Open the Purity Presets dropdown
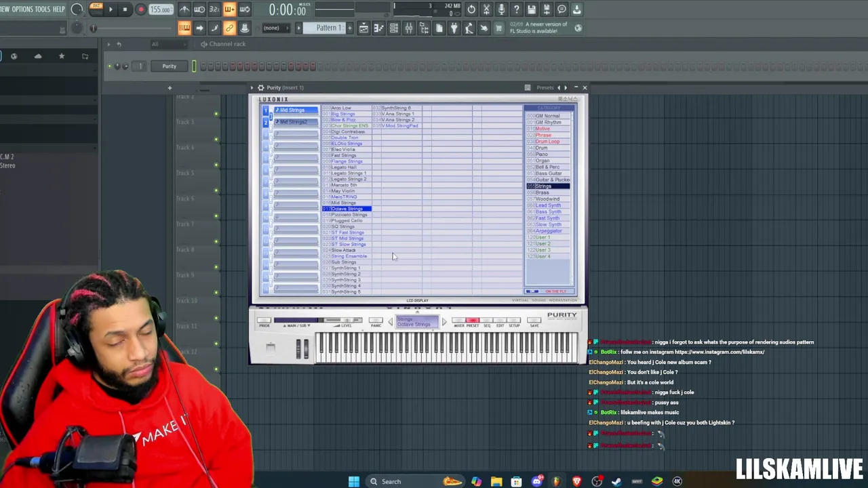This screenshot has width=868, height=488. [545, 87]
